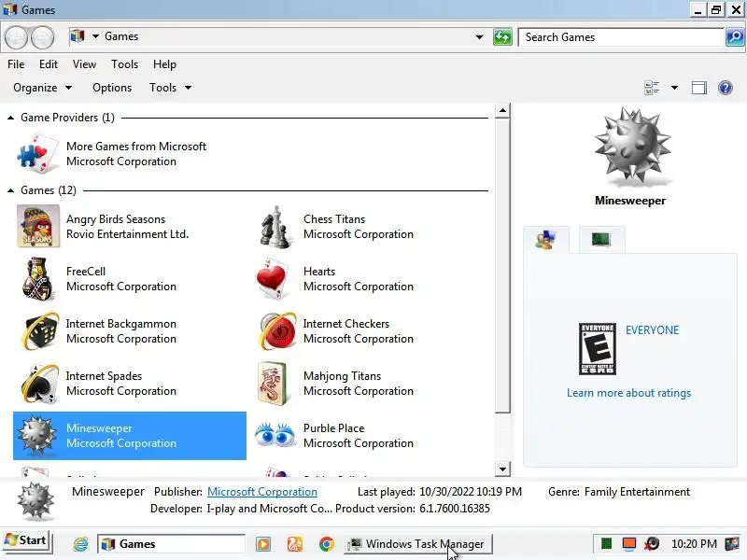Click More Games from Microsoft puzzle icon

coord(38,153)
